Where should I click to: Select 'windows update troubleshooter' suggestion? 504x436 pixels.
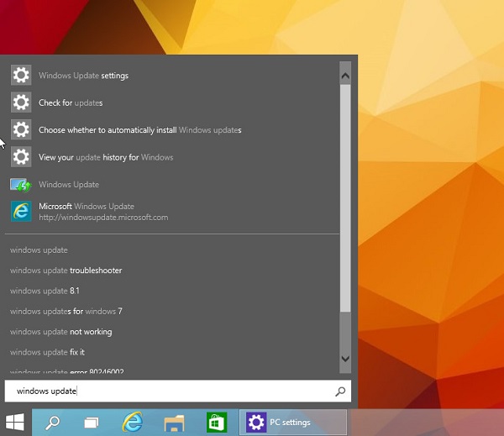pyautogui.click(x=66, y=271)
